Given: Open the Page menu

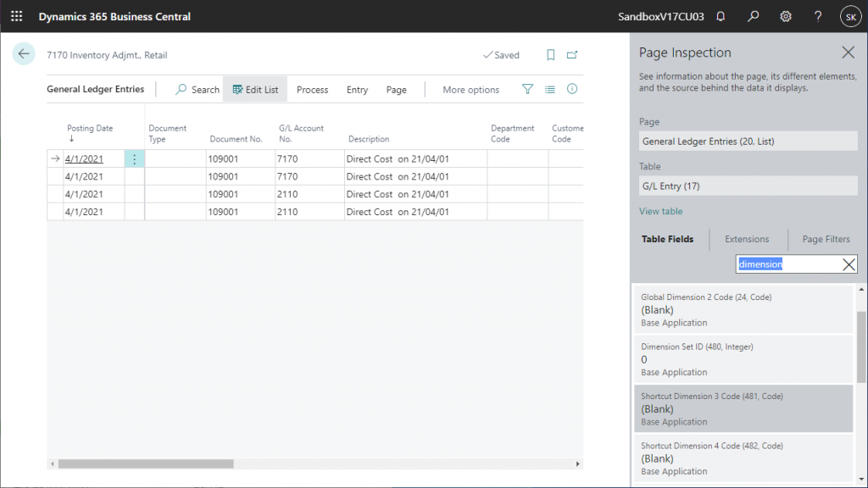Looking at the screenshot, I should 397,90.
